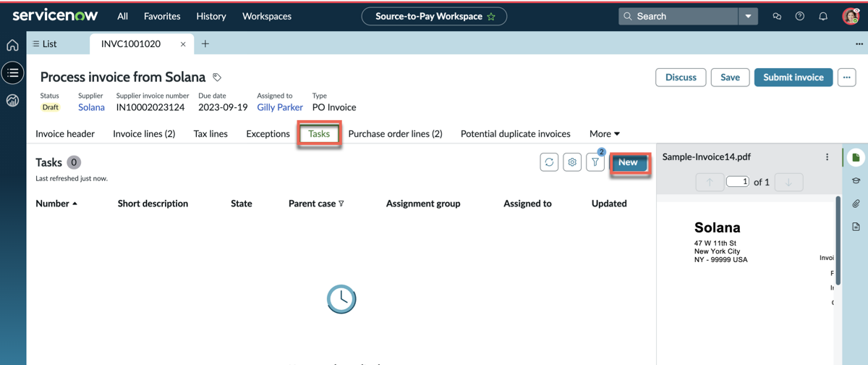
Task: Expand the search scope dropdown arrow
Action: 748,16
